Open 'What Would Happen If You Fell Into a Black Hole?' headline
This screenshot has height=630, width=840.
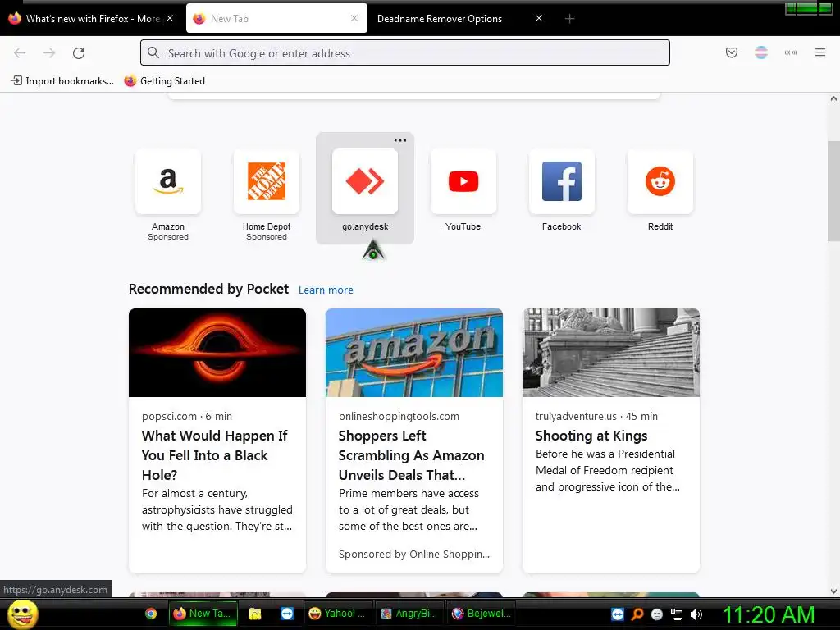[215, 455]
